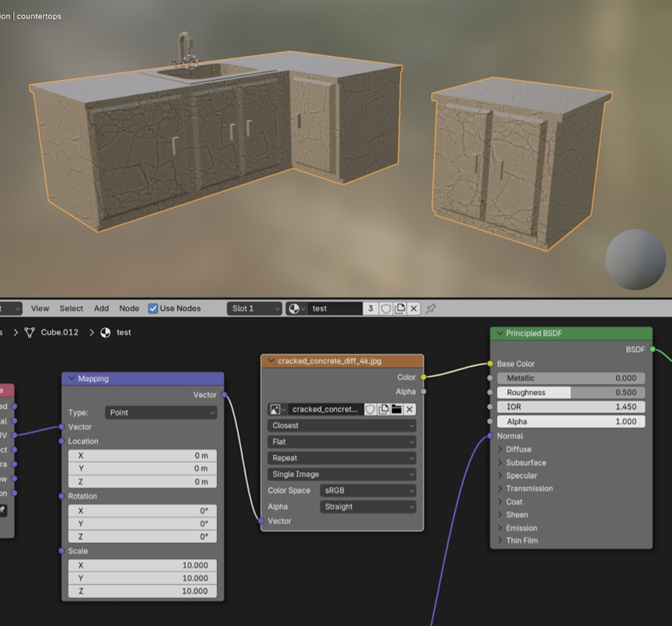The height and width of the screenshot is (626, 672).
Task: Click the Scale Y field 10.000
Action: click(x=142, y=578)
